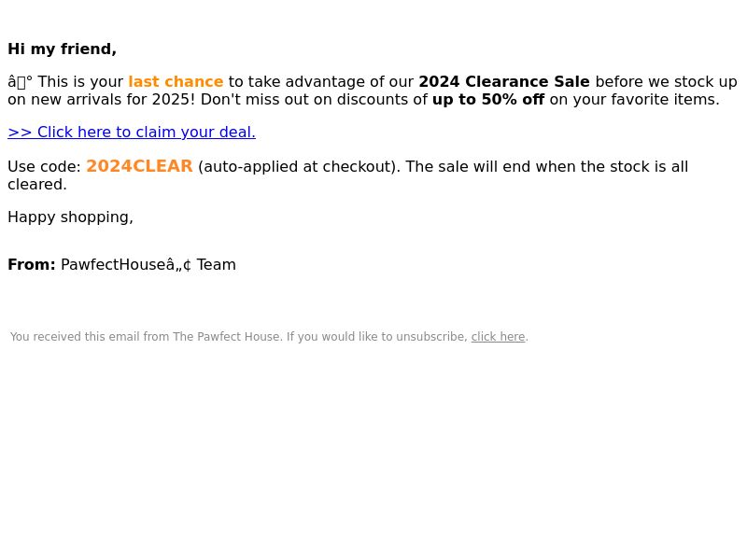Click the orange '2024CLEAR' promo code
Screen dimensions: 747x560
pos(139,166)
